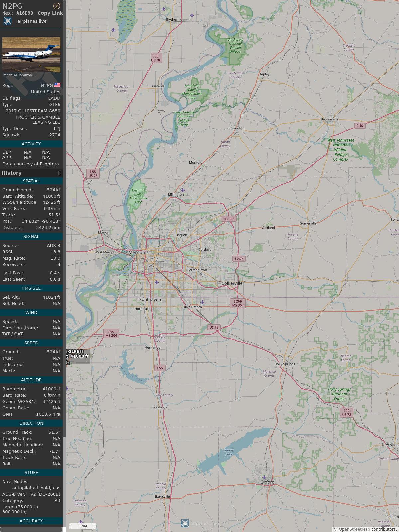Viewport: 399px width, 532px height.
Task: Click the airplanes.live logo icon in panel
Action: pos(8,21)
